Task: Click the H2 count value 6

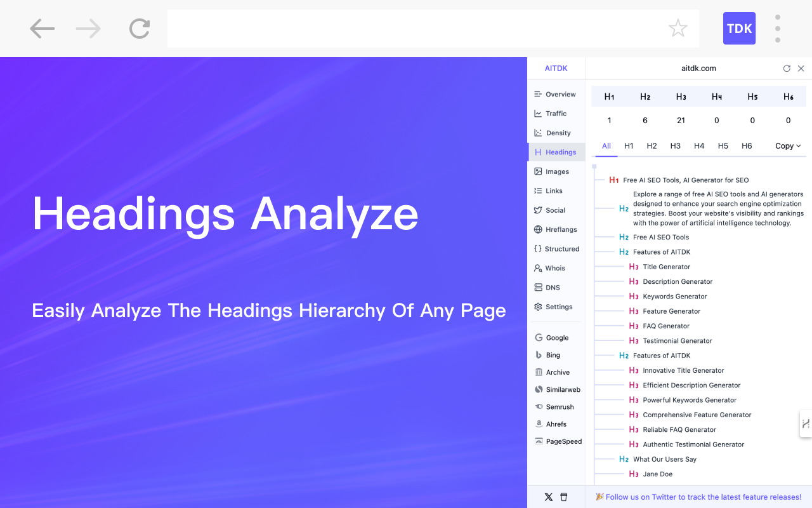Action: [645, 121]
